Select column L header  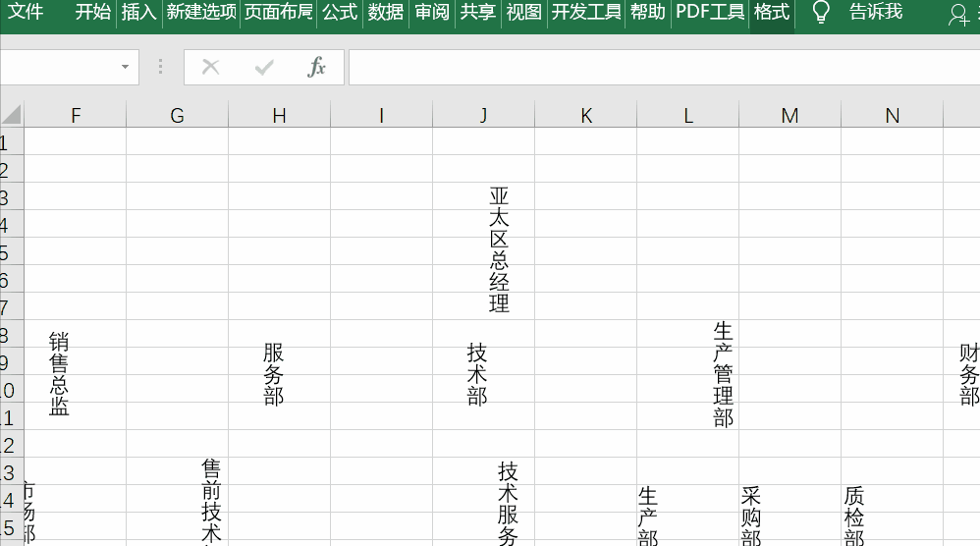click(x=688, y=115)
